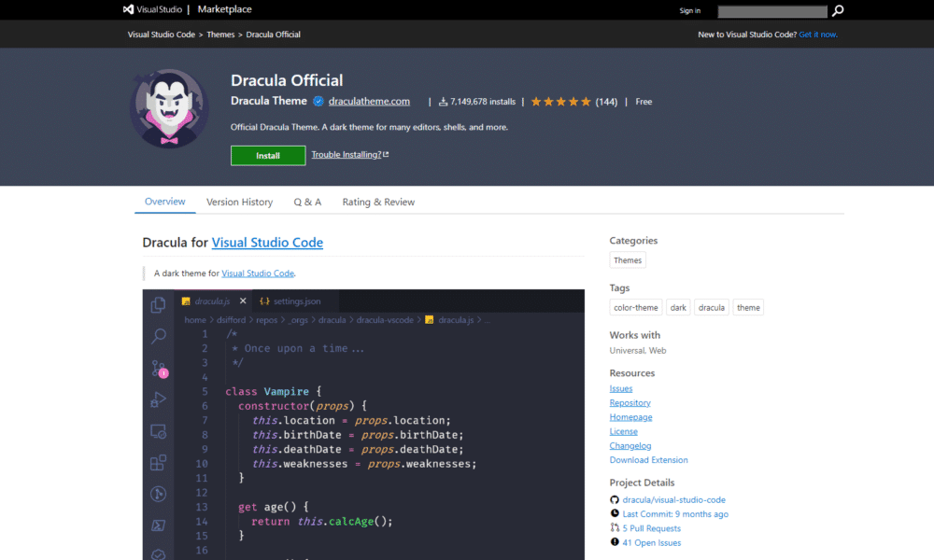
Task: Open the Issues resource link
Action: 621,388
